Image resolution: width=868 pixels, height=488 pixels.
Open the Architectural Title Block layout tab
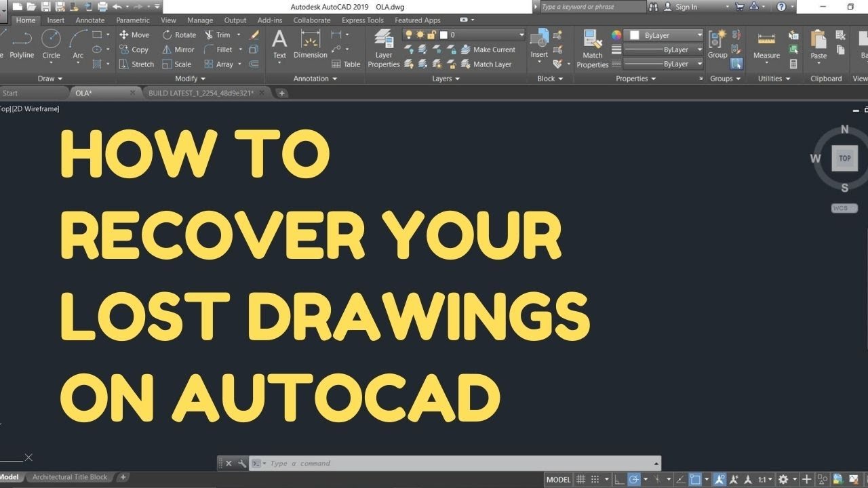[70, 477]
